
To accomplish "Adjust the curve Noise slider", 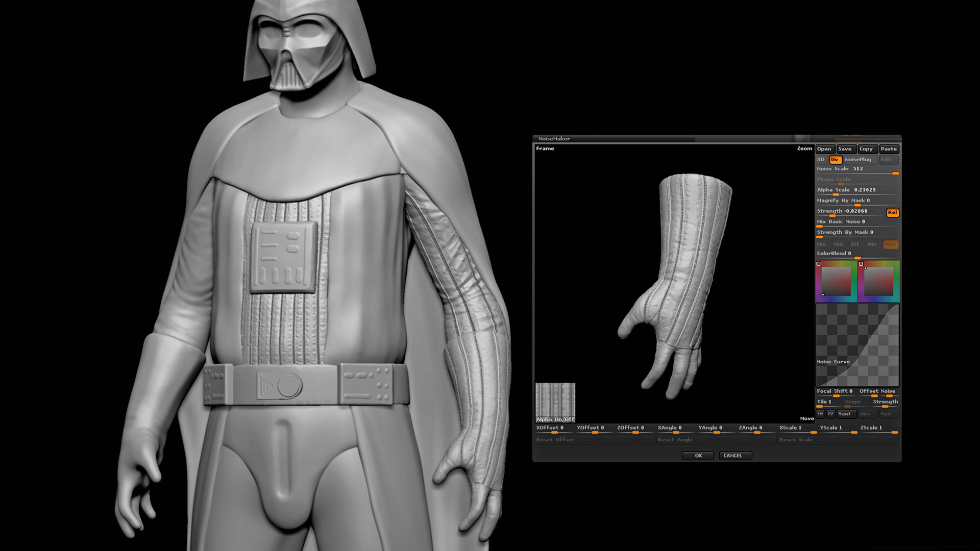I will coord(889,392).
